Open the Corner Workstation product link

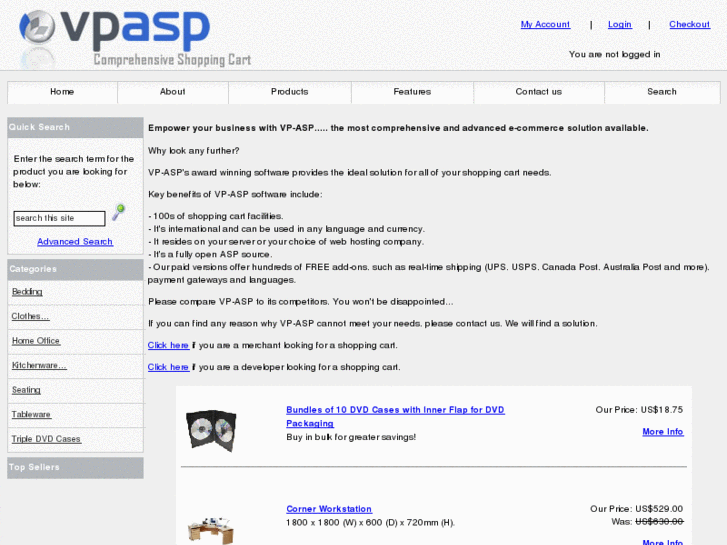(329, 509)
